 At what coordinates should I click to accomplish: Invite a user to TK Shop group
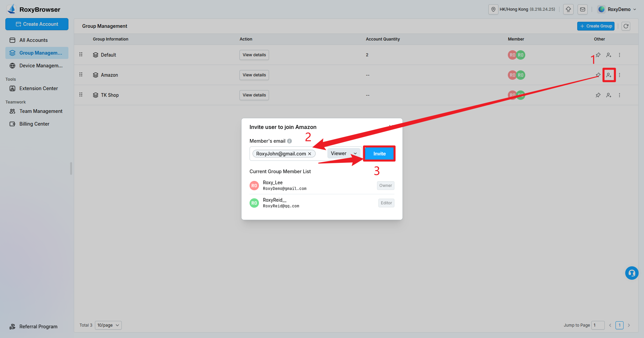609,95
